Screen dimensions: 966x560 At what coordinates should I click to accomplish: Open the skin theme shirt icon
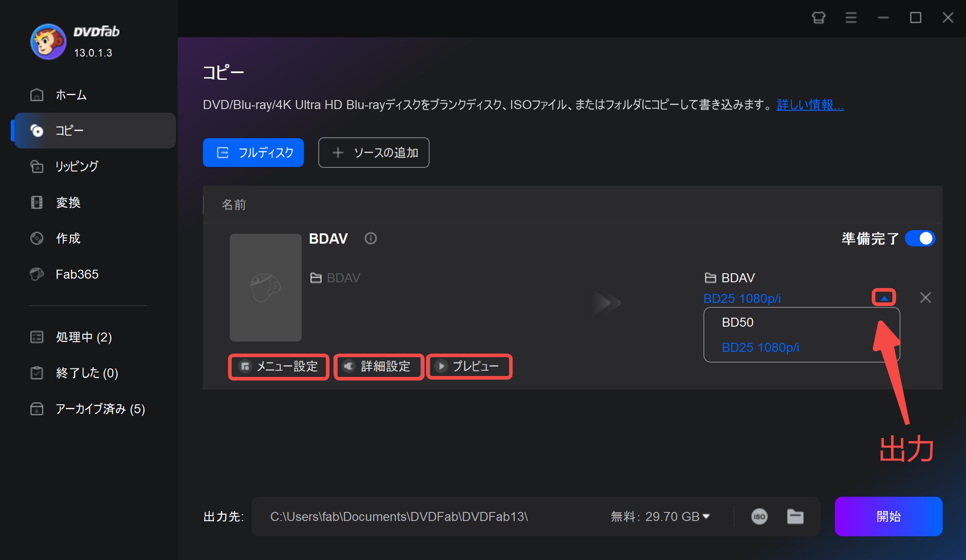[x=818, y=18]
